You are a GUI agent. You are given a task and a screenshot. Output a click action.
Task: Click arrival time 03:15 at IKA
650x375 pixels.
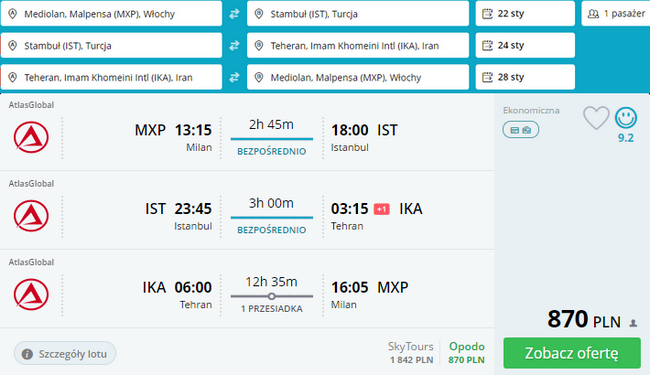click(349, 209)
